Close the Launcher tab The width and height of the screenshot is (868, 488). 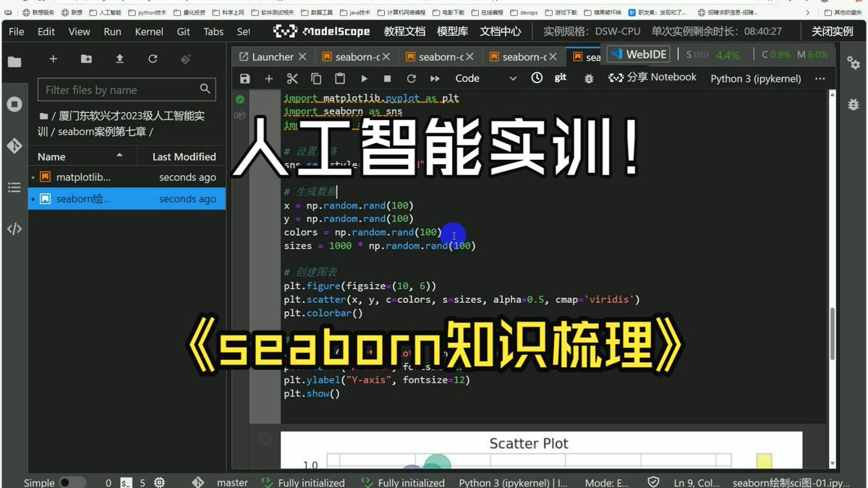pyautogui.click(x=302, y=57)
